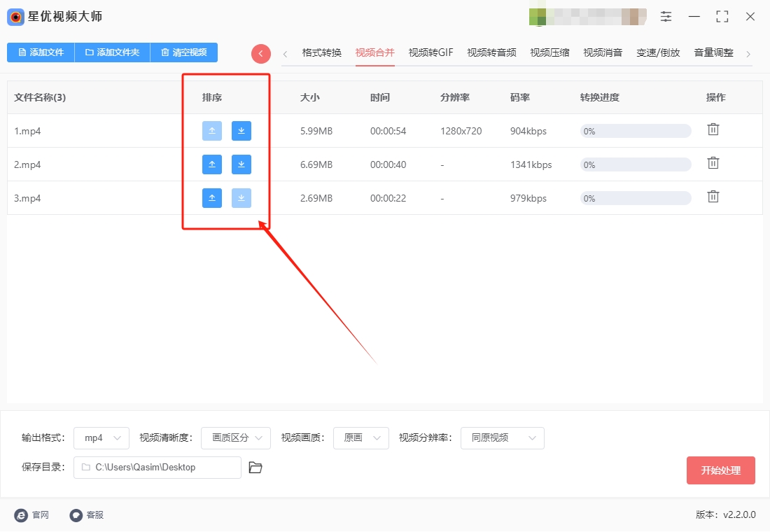
Task: Click the 转换进度 column header
Action: coord(600,97)
